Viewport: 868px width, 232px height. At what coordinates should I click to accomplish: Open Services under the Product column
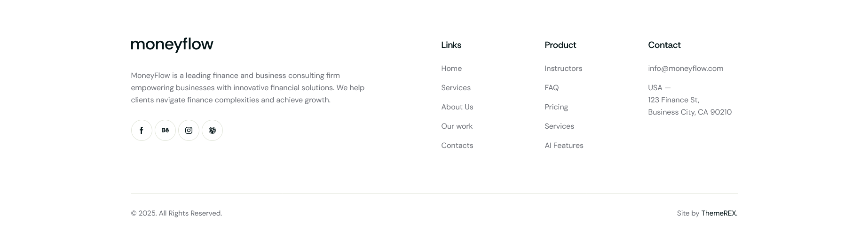click(x=559, y=126)
